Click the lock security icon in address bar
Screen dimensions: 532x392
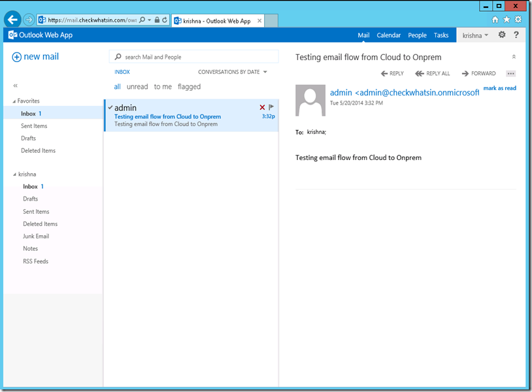[157, 20]
